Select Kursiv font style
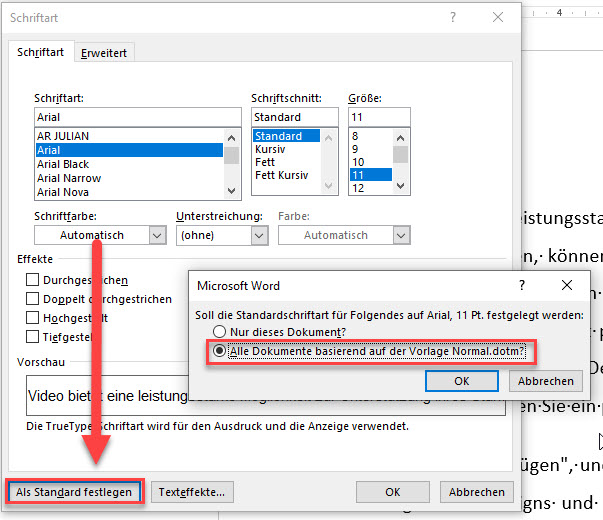The height and width of the screenshot is (520, 603). coord(286,149)
